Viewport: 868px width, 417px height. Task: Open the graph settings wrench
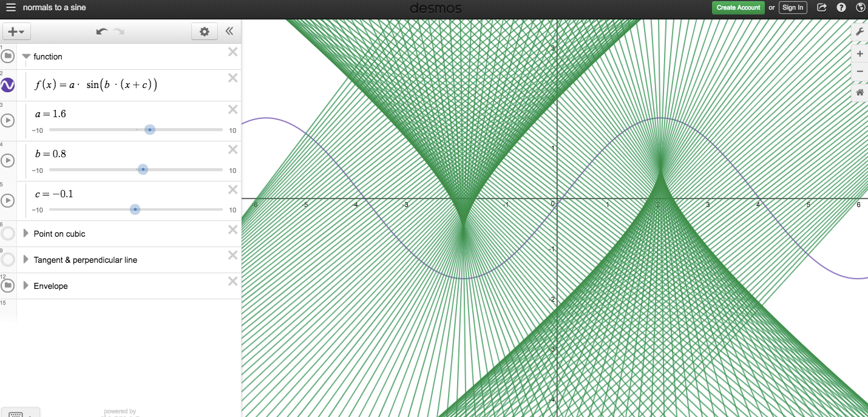point(860,32)
